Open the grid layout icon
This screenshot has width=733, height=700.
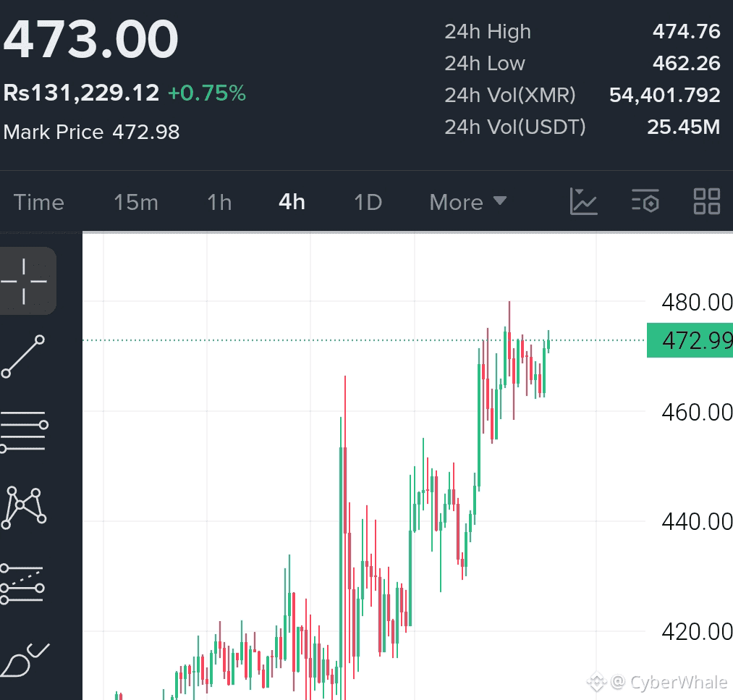click(706, 201)
